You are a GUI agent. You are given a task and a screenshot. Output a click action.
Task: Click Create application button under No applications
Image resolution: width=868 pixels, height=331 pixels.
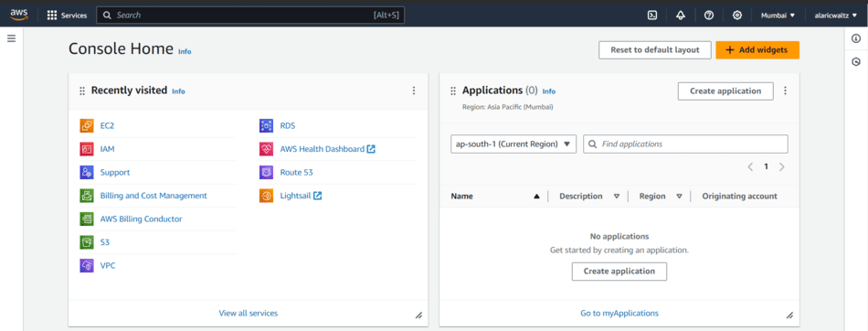(x=619, y=272)
